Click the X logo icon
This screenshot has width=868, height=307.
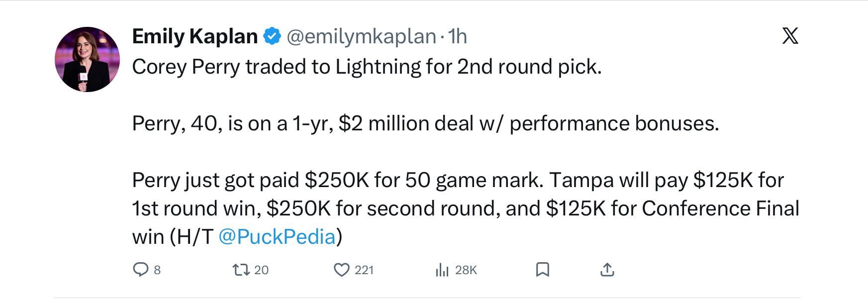tap(790, 36)
